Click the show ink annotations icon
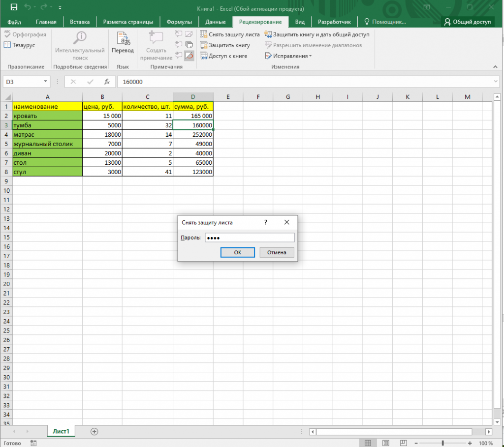The width and height of the screenshot is (504, 447). [x=189, y=56]
